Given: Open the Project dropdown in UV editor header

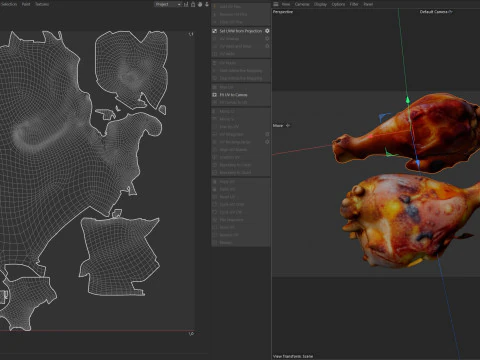Looking at the screenshot, I should [168, 4].
